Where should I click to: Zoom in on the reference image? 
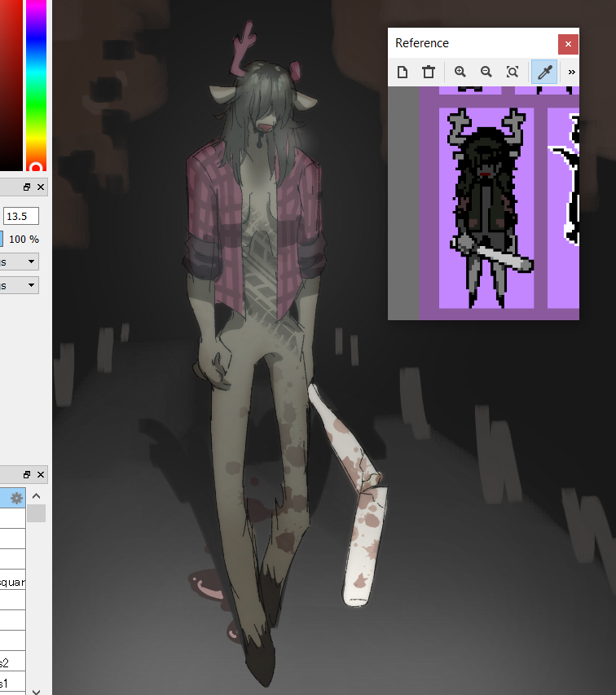pos(460,72)
